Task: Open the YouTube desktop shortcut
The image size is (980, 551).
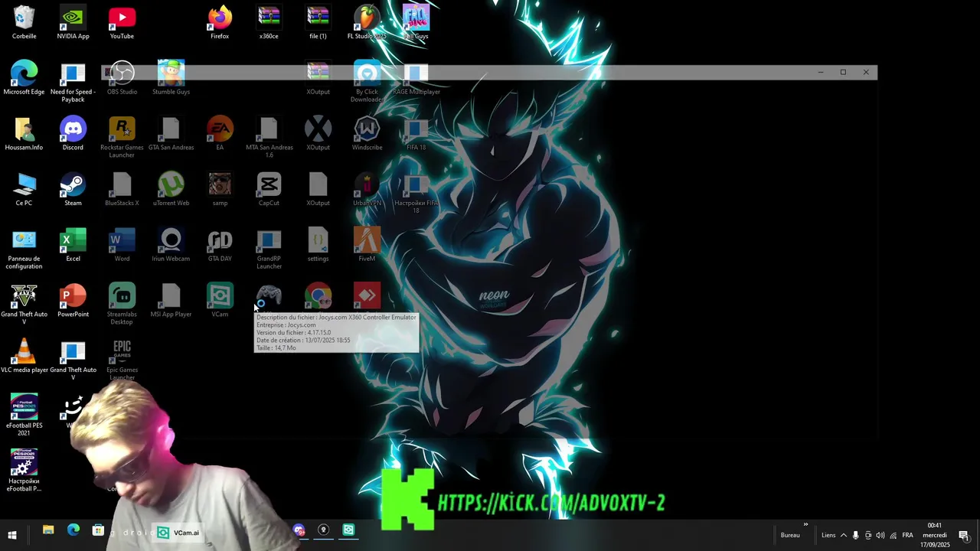Action: click(122, 22)
